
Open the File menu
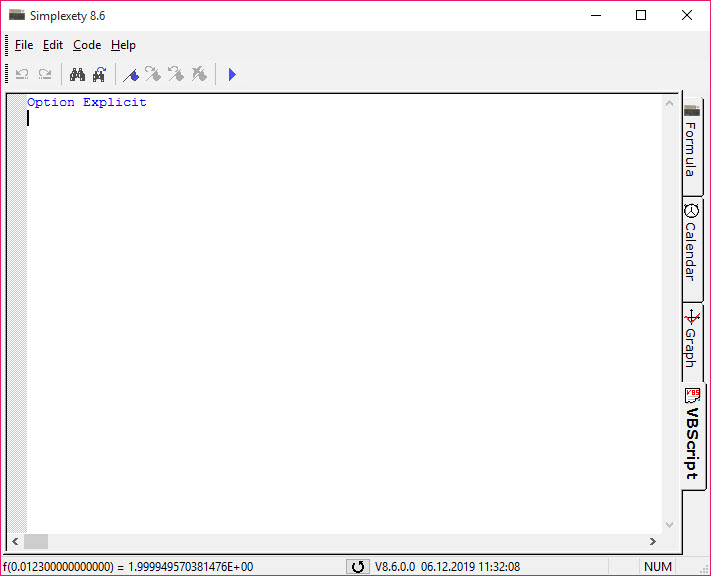24,45
